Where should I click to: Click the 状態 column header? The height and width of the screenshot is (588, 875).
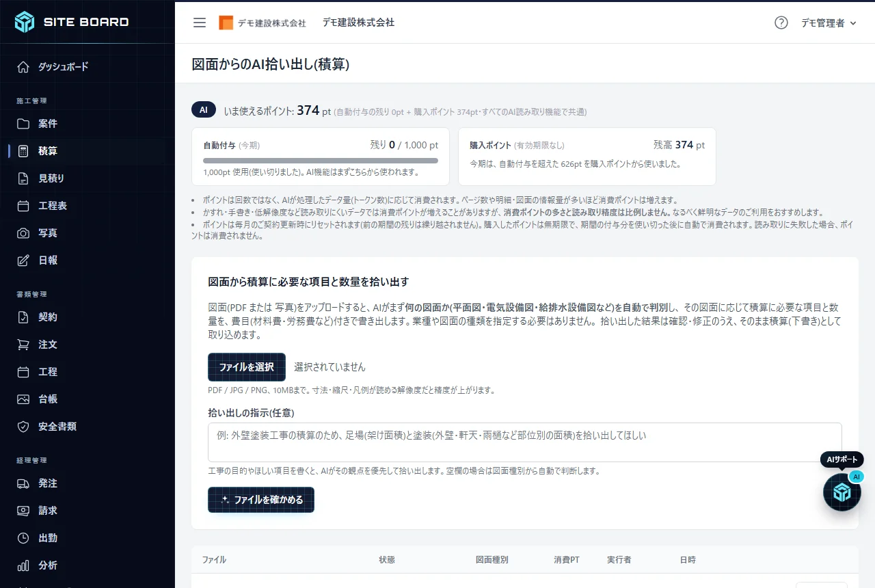pyautogui.click(x=387, y=560)
